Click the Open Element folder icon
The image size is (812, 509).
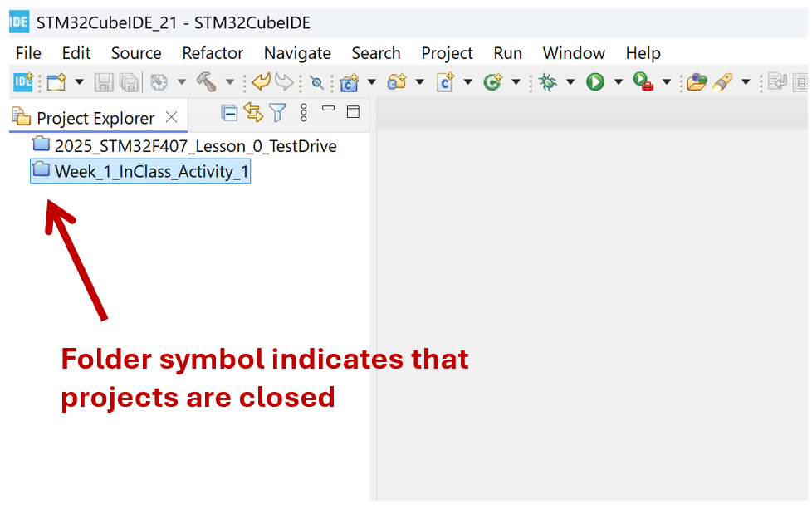697,82
